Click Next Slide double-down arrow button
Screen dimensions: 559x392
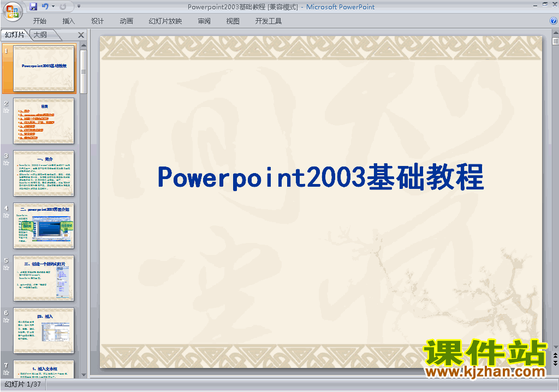point(555,363)
